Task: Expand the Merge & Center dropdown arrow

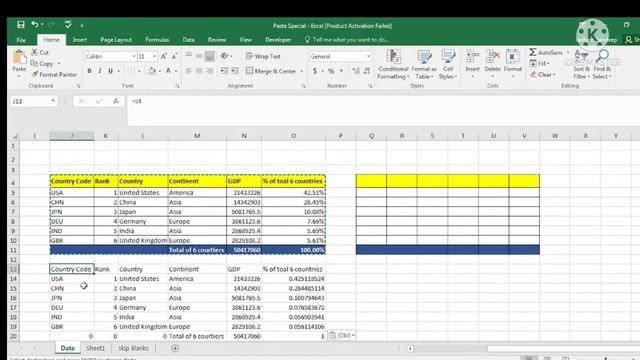Action: [302, 71]
